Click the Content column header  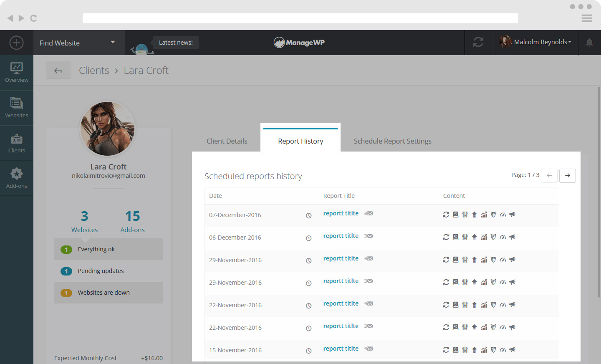pyautogui.click(x=454, y=196)
